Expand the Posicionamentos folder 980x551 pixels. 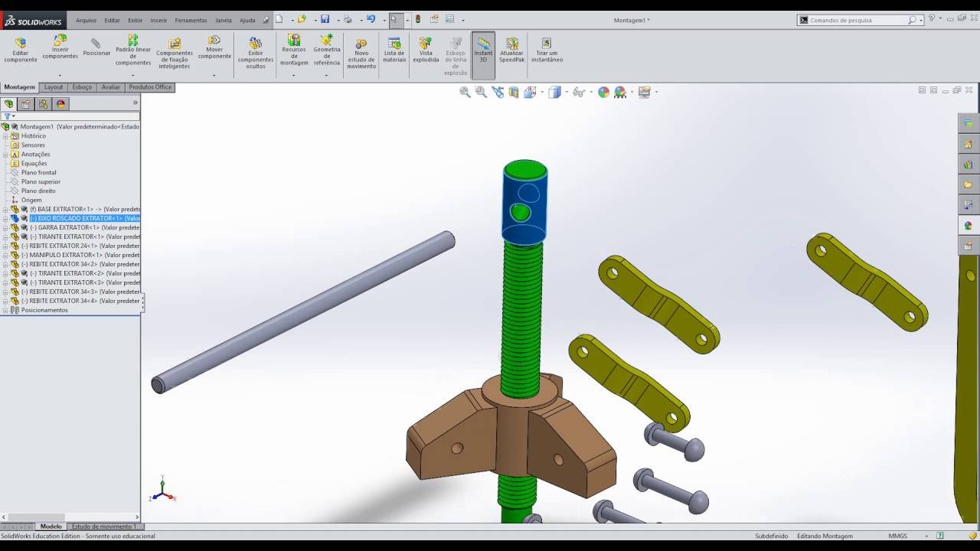5,310
